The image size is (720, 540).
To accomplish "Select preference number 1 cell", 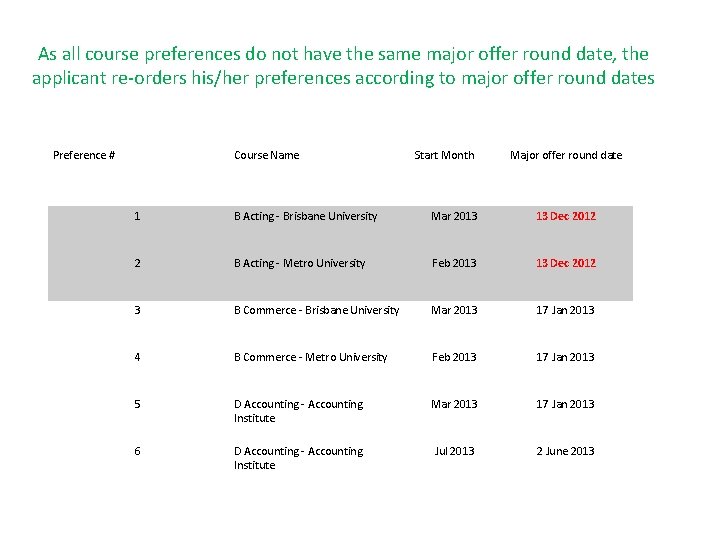I will [138, 216].
